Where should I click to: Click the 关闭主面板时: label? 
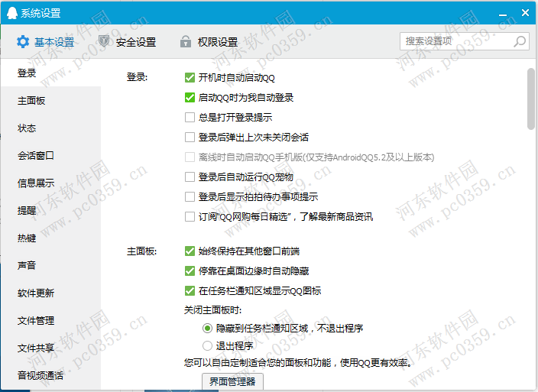(212, 310)
